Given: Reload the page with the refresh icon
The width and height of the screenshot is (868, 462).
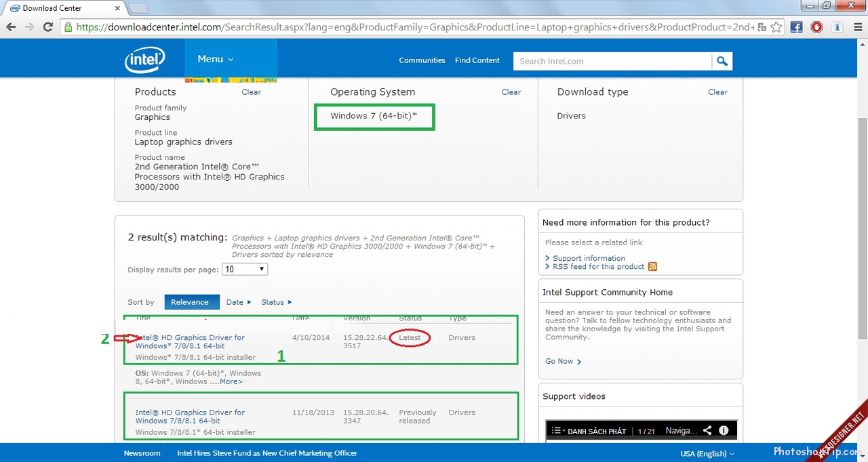Looking at the screenshot, I should coord(47,27).
